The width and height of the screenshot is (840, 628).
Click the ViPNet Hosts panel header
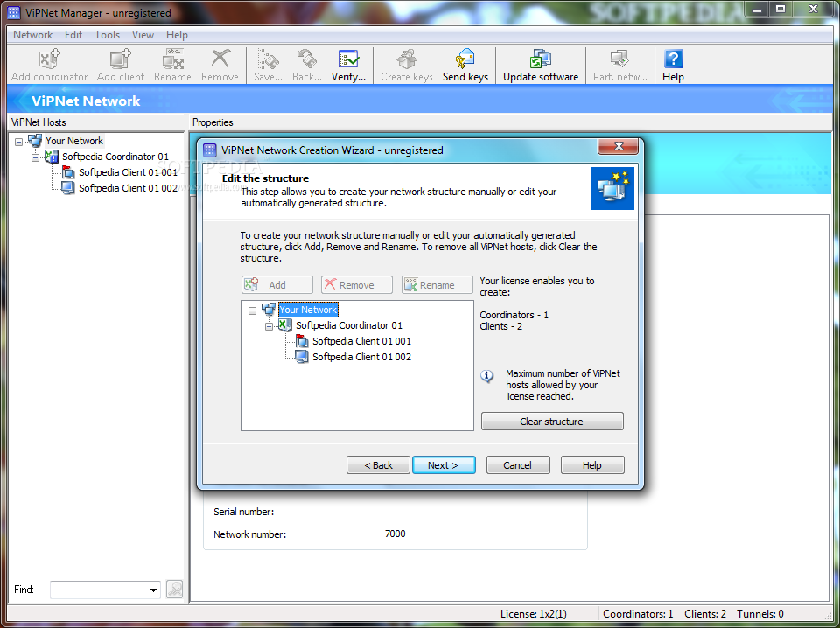pyautogui.click(x=96, y=122)
